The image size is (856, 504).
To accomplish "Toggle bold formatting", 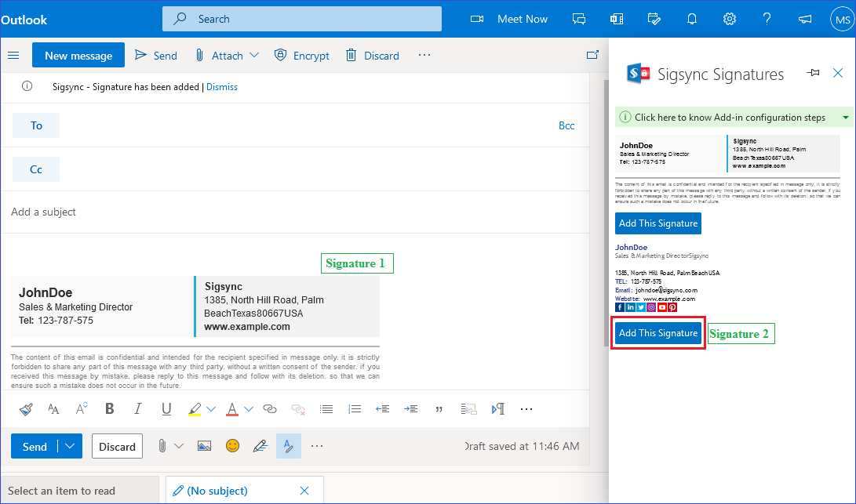I will click(x=109, y=408).
